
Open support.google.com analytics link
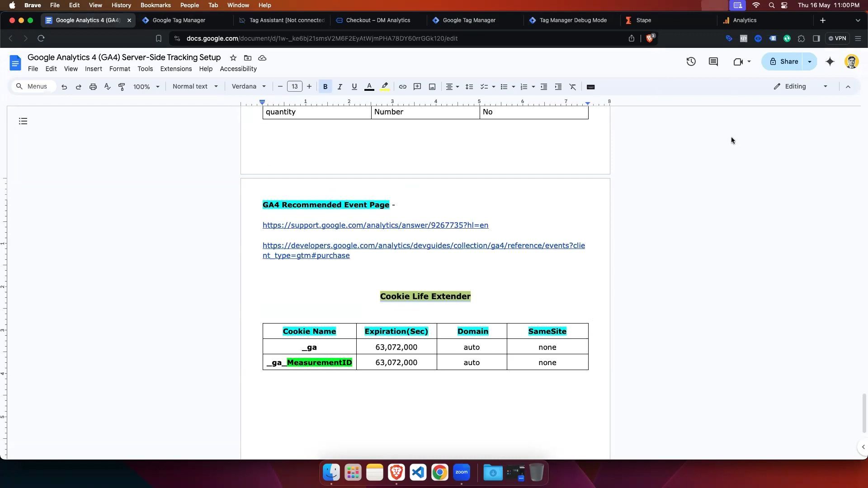click(375, 225)
